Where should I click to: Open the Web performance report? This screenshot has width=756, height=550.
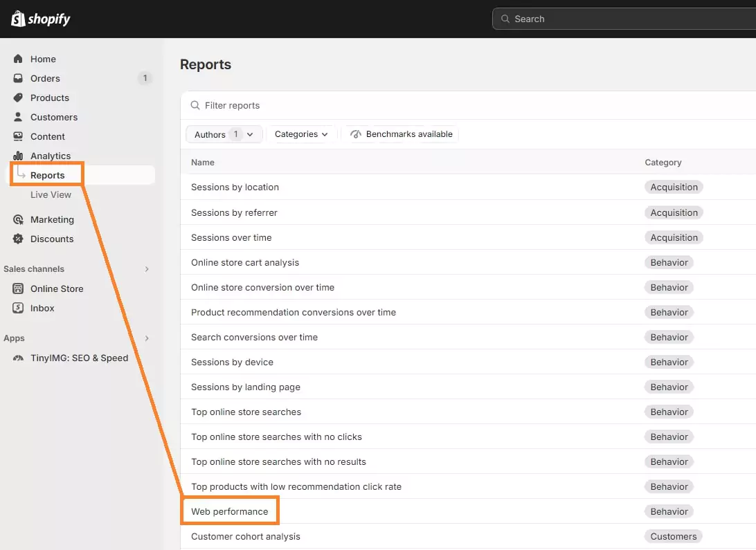tap(229, 511)
